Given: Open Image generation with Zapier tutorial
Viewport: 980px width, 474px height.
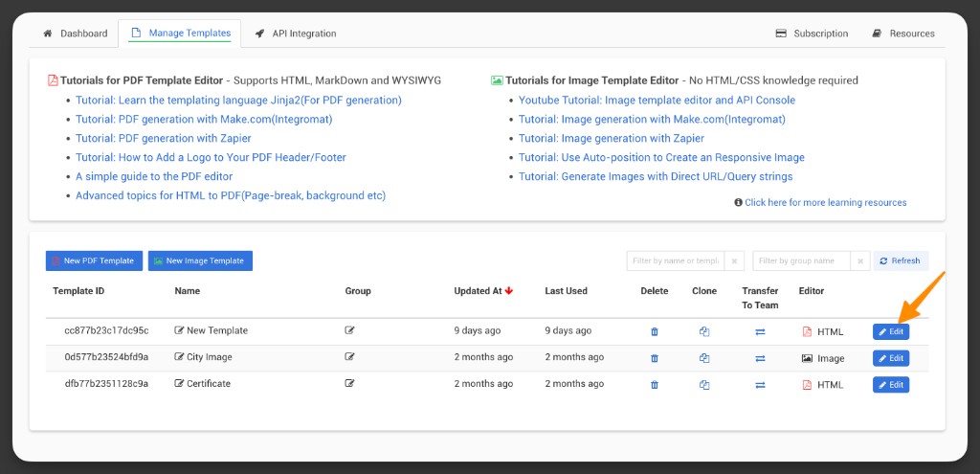Looking at the screenshot, I should 612,138.
